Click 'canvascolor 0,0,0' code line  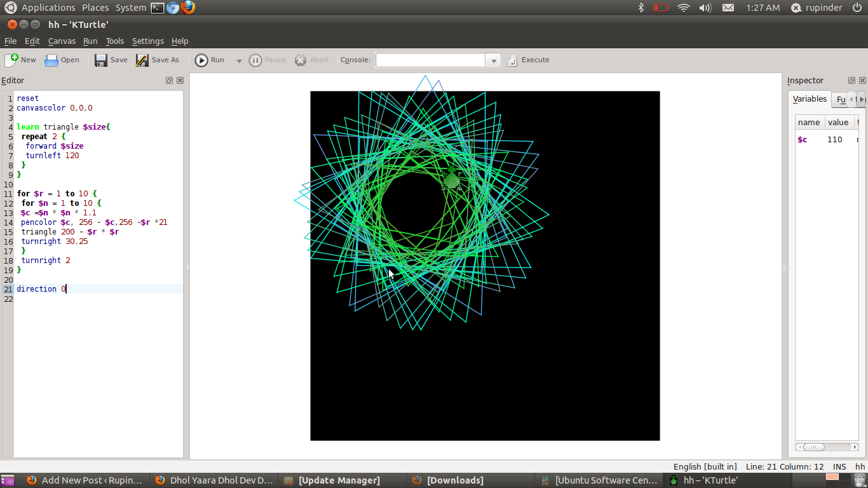point(55,108)
